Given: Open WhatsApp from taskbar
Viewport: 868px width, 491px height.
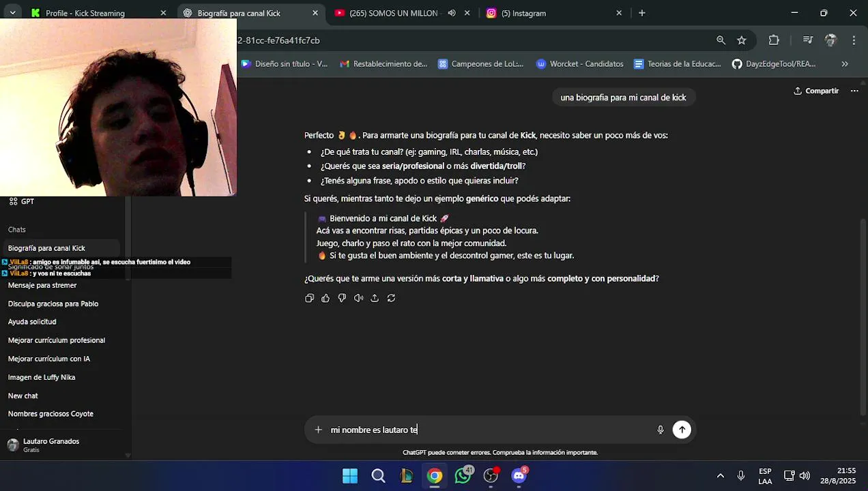Looking at the screenshot, I should click(463, 475).
